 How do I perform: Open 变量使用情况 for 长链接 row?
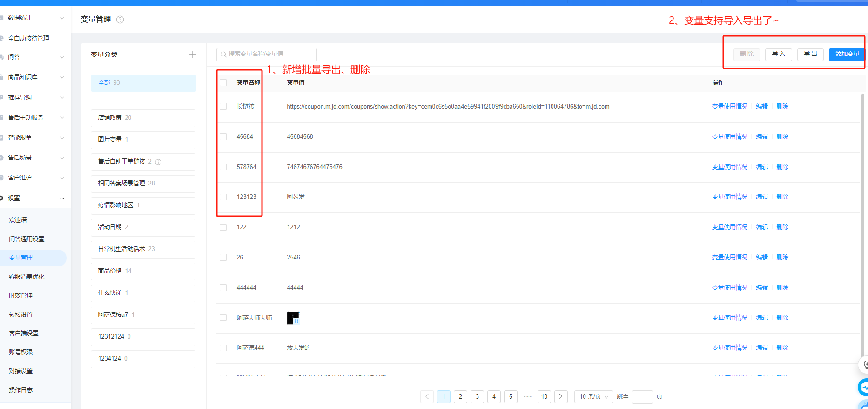(729, 107)
